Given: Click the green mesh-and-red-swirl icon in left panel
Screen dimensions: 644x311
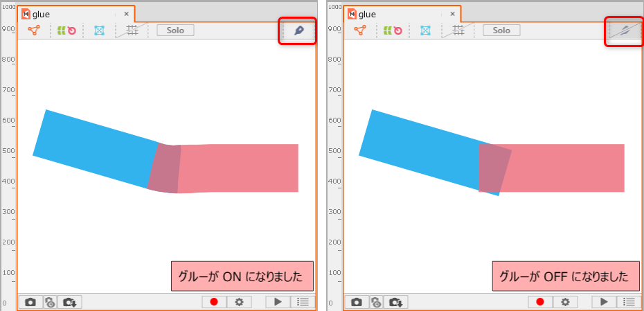Looking at the screenshot, I should pyautogui.click(x=66, y=30).
